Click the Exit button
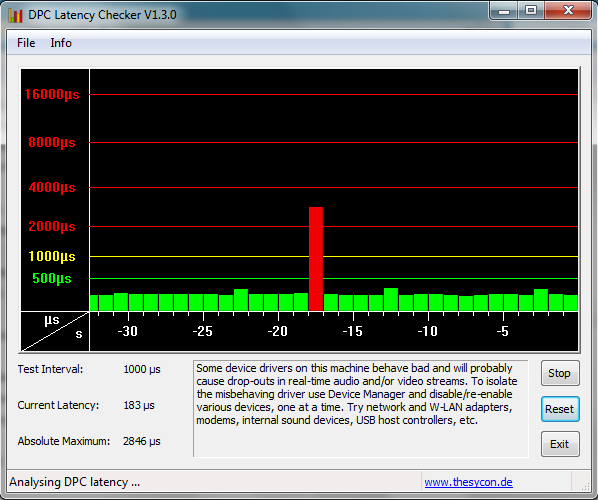598x500 pixels. coord(560,444)
